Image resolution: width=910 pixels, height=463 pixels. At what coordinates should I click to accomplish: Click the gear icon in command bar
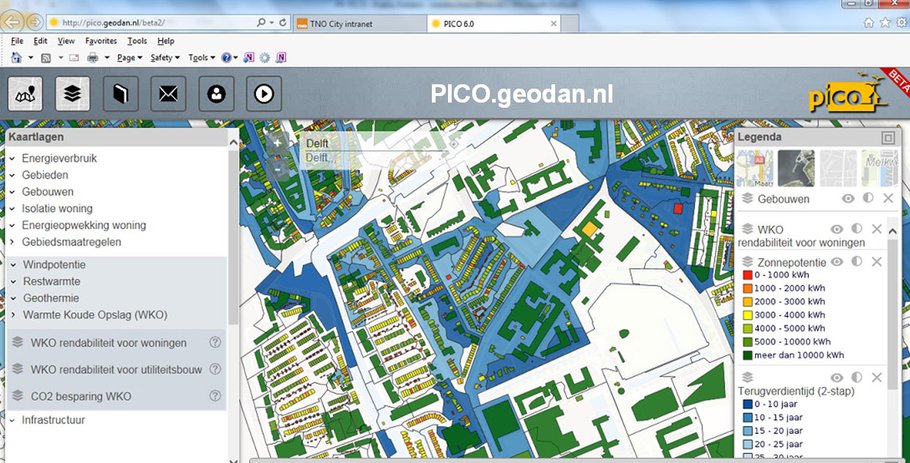click(x=265, y=57)
